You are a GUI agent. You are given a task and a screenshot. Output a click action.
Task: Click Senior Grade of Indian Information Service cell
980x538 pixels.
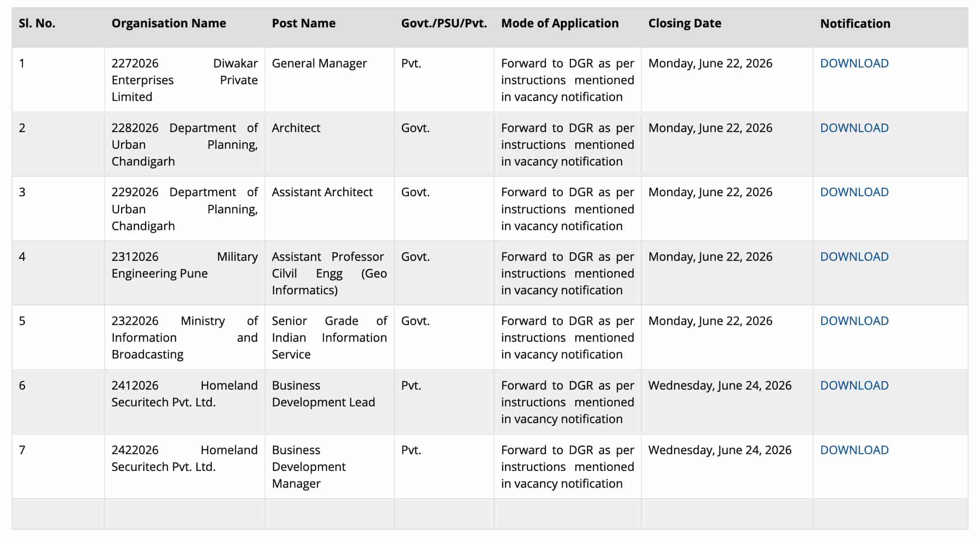click(x=329, y=338)
